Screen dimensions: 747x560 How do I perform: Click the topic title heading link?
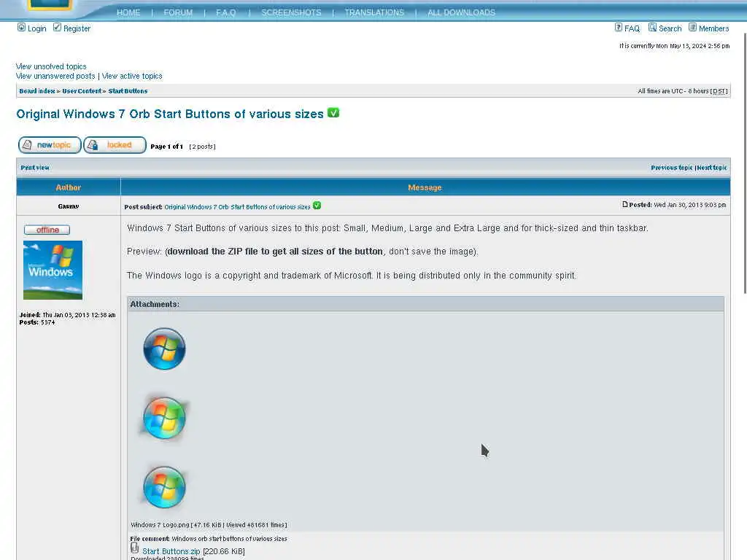(x=170, y=114)
